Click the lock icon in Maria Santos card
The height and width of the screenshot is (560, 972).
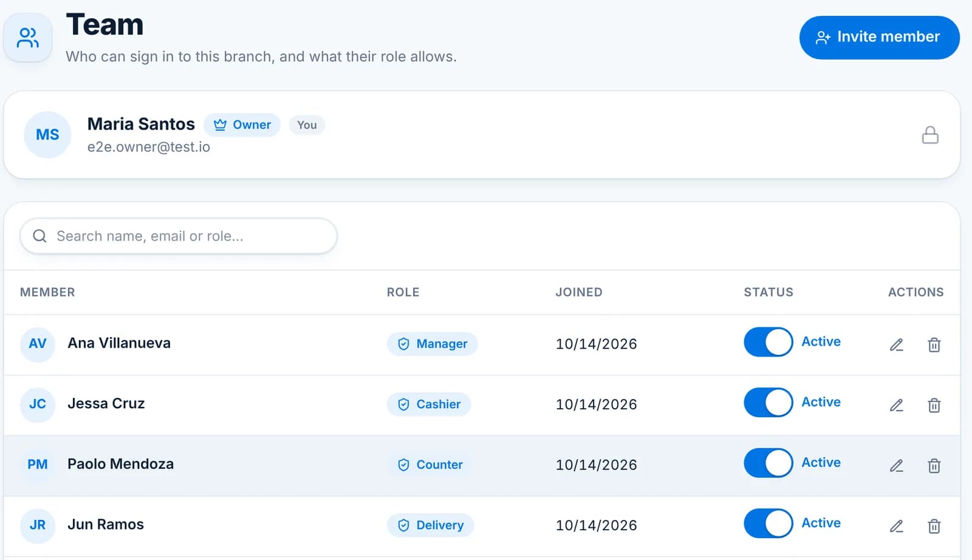(x=930, y=135)
